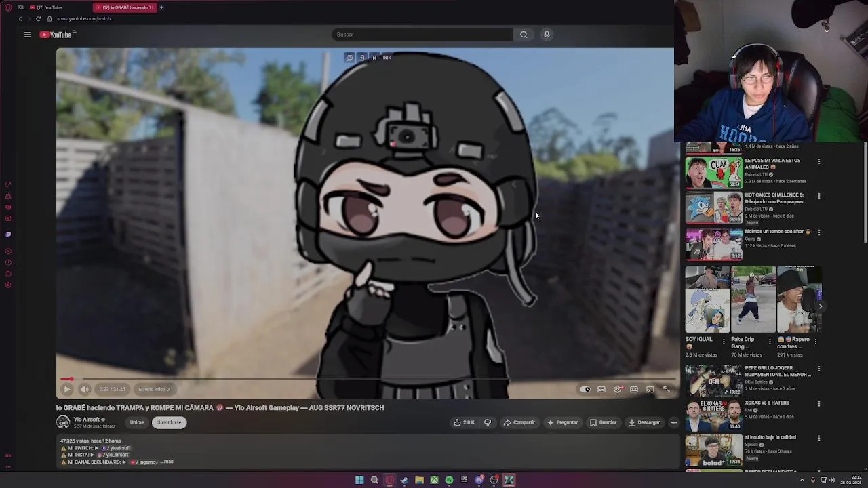Open options for 'XOKAS vs 8 HATERS' video
Screen dimensions: 868x488
[x=818, y=404]
